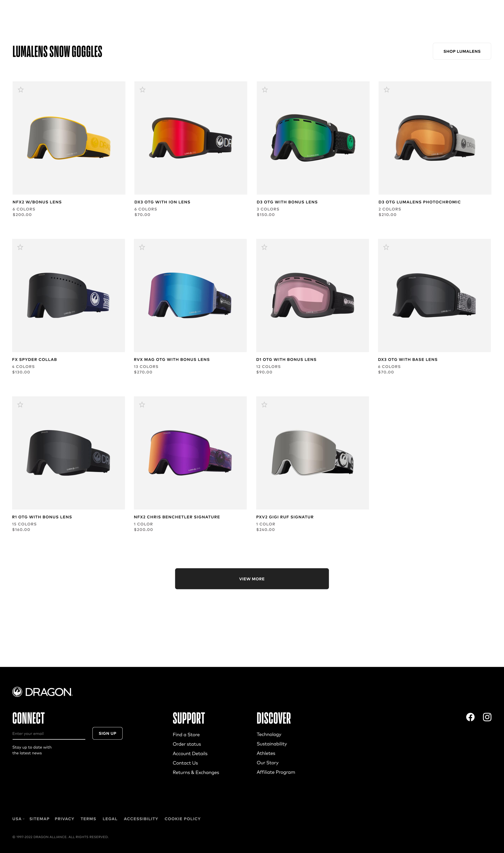Open Dragon Instagram icon in footer
The image size is (504, 853).
(487, 717)
